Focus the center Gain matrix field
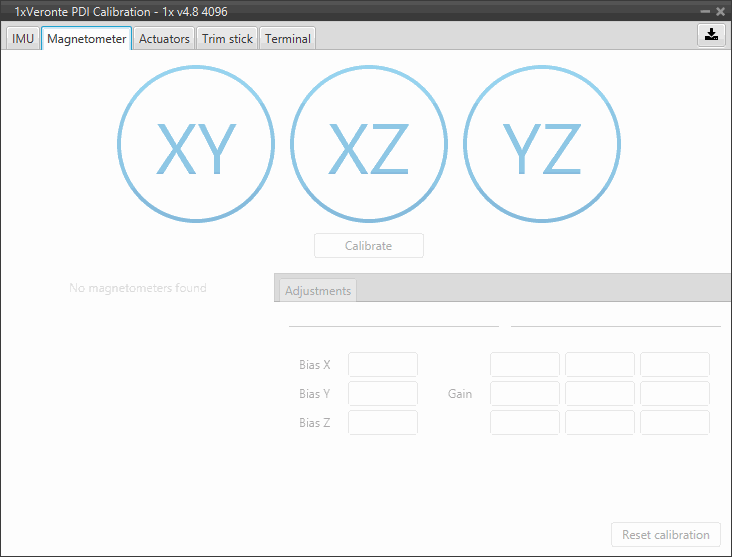 click(600, 394)
